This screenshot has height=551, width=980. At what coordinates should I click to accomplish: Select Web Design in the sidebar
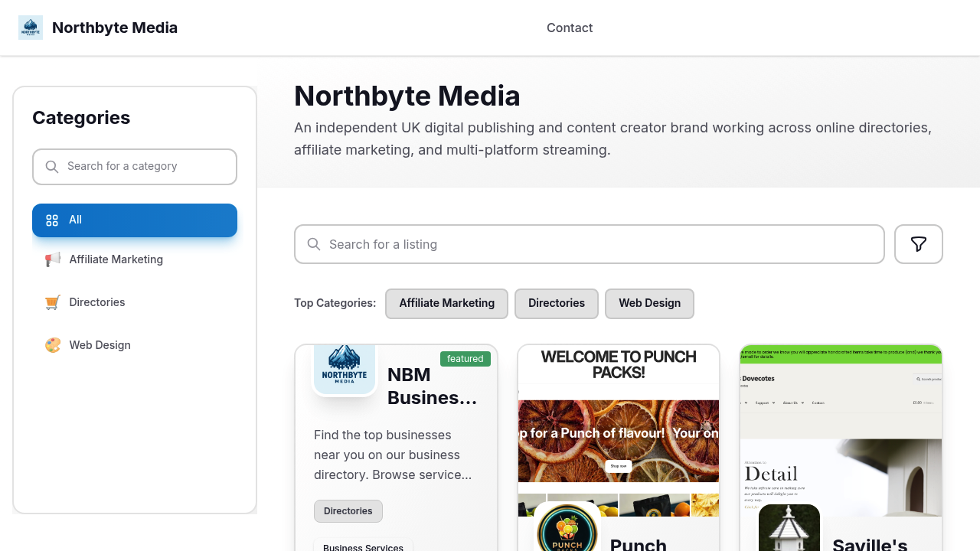135,345
